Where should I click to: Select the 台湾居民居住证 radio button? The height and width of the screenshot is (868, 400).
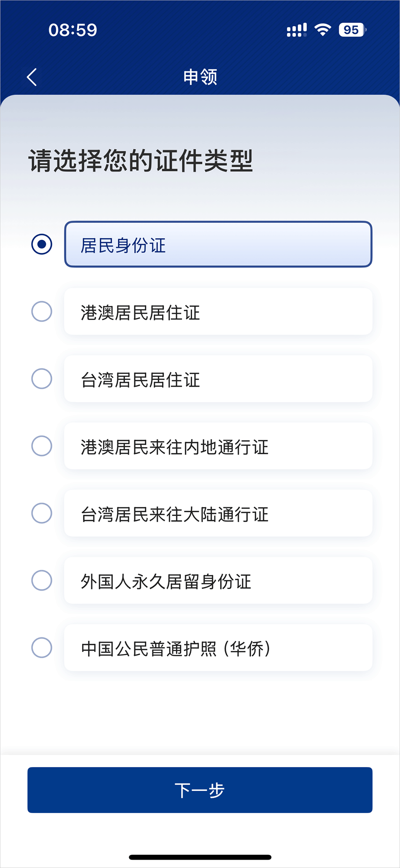(x=42, y=379)
